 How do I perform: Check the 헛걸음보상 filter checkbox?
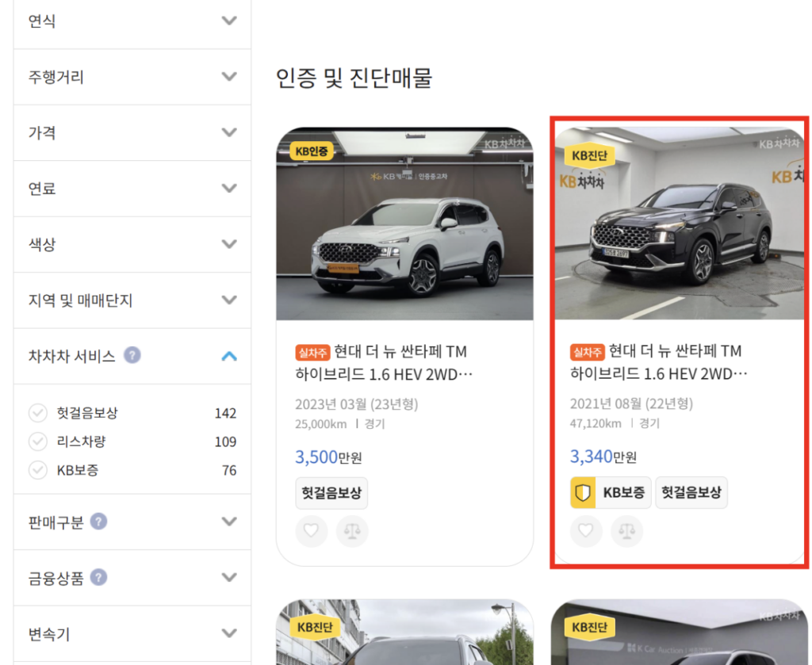38,413
